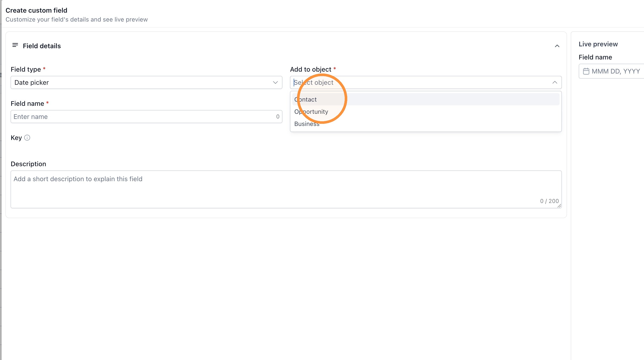Collapse the Field details section chevron
The width and height of the screenshot is (644, 360).
[557, 46]
